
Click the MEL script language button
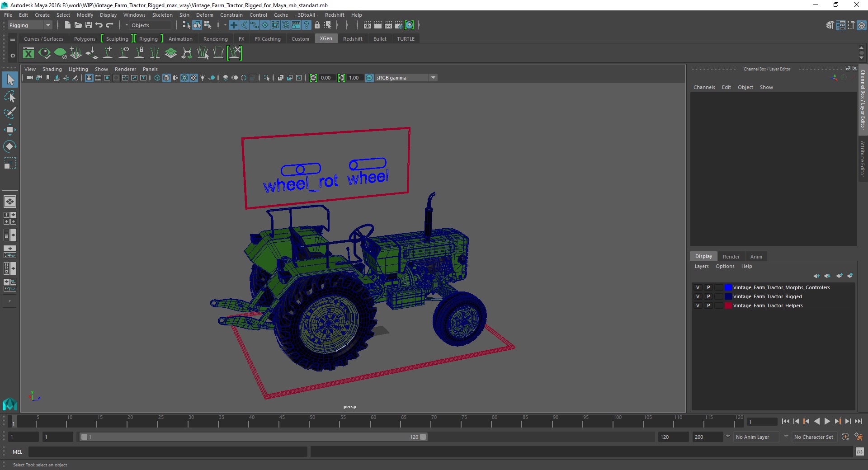pos(17,452)
